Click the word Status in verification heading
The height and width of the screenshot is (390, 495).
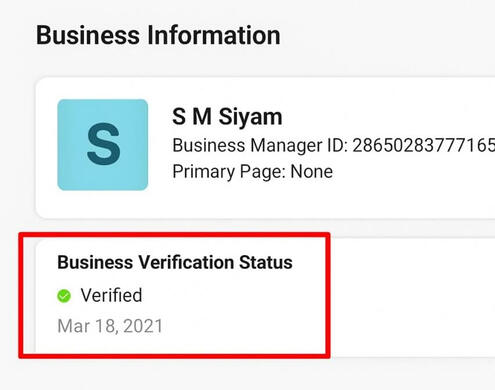tap(266, 262)
